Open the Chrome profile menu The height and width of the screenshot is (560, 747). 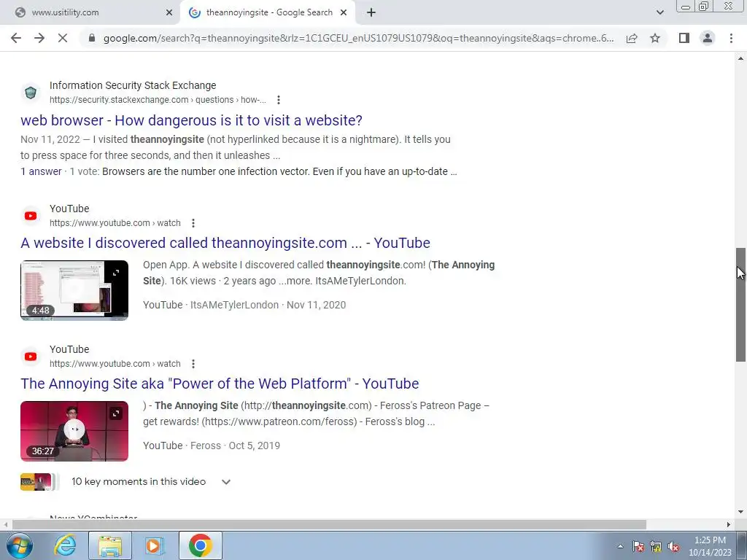click(708, 38)
